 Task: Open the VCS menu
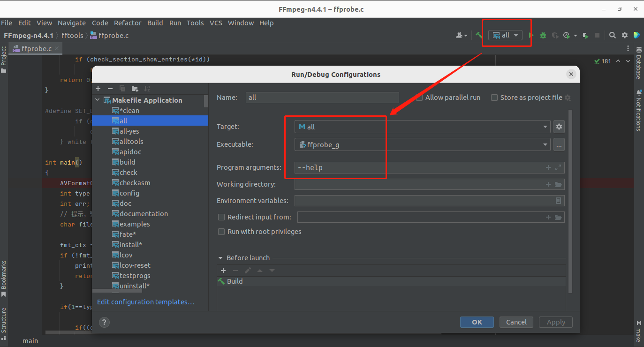pos(216,23)
